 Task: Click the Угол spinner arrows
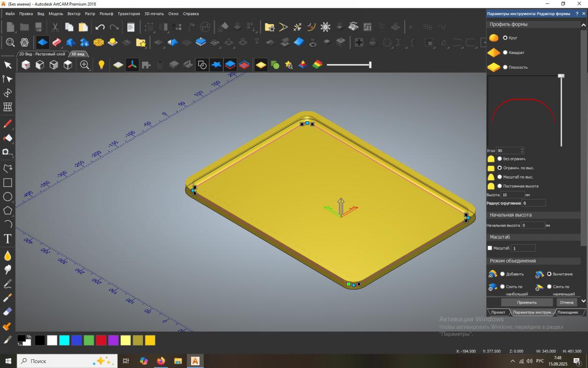click(522, 151)
